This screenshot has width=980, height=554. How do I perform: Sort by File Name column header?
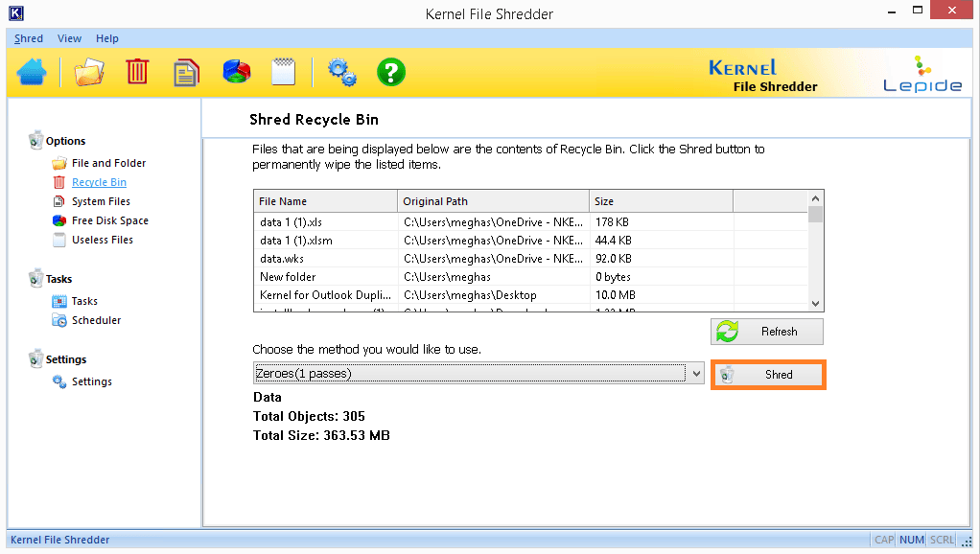point(326,201)
